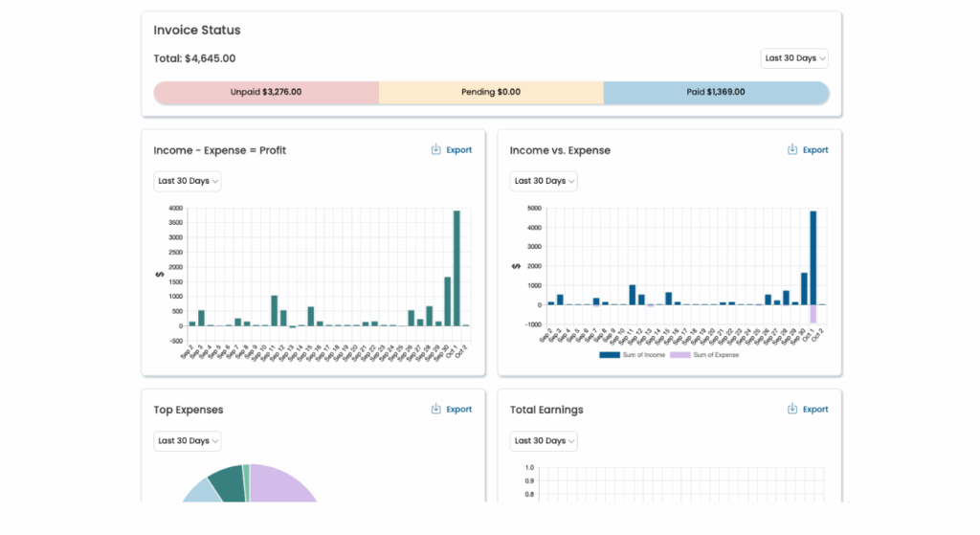Click tallest bar in Profit chart

tap(457, 268)
